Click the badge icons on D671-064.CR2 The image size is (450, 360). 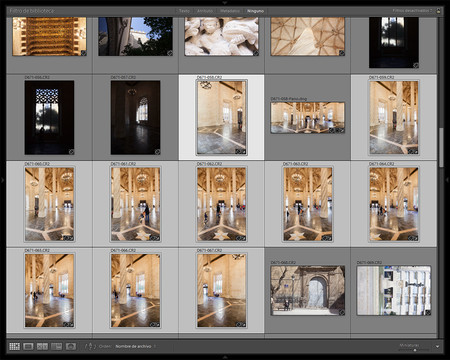tap(413, 238)
